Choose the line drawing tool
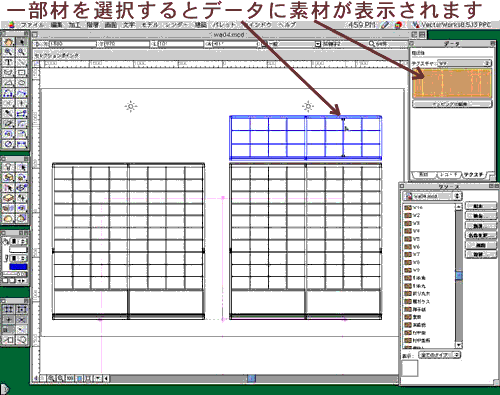This screenshot has width=500, height=395. 22,62
